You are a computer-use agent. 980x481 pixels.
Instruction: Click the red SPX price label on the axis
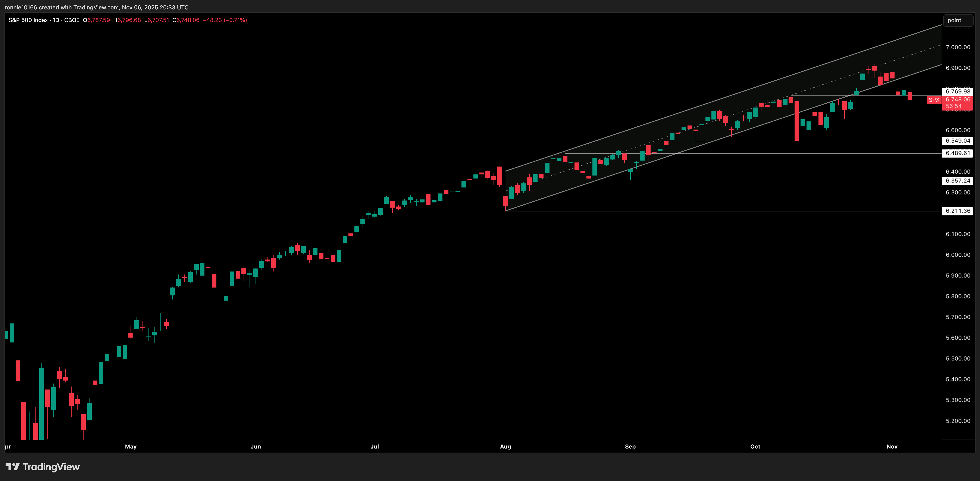coord(935,100)
